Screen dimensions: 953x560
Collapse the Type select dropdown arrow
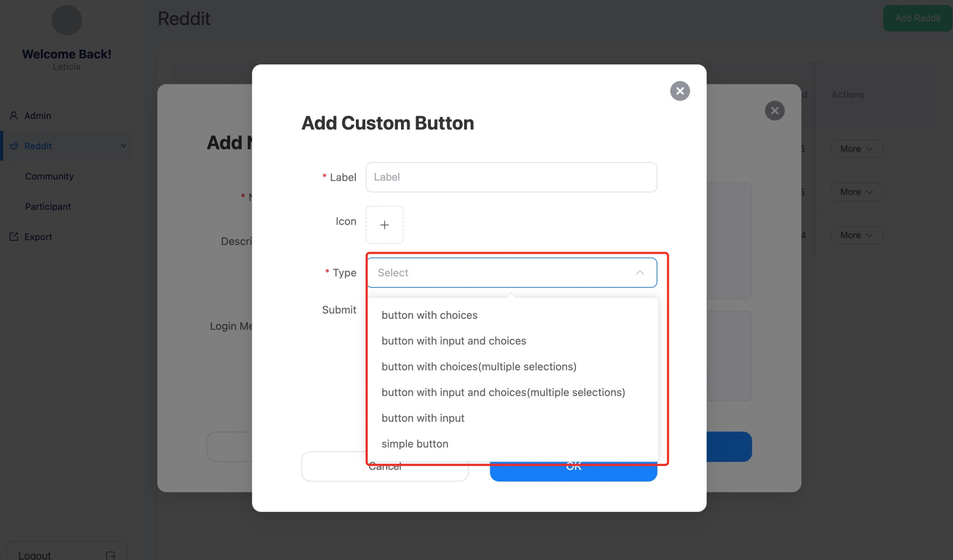tap(640, 272)
